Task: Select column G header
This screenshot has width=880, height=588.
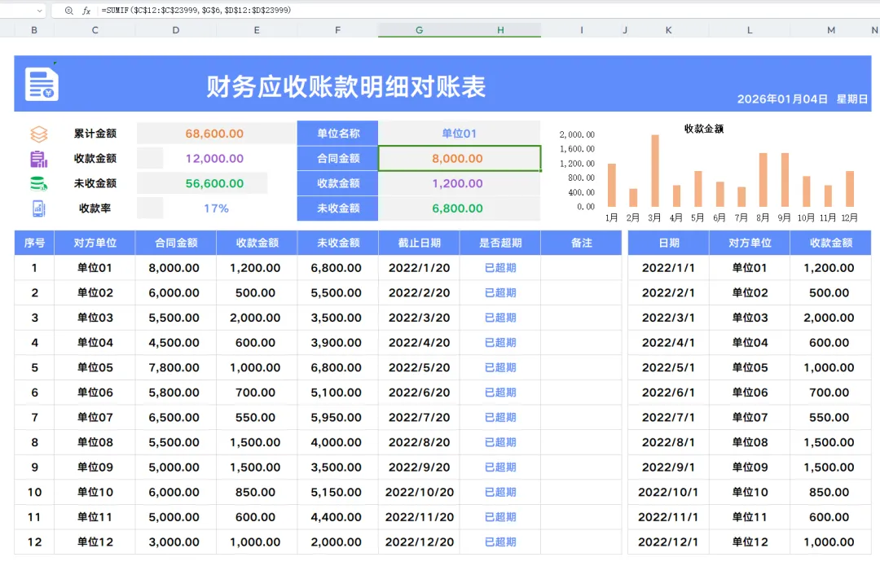Action: [419, 30]
